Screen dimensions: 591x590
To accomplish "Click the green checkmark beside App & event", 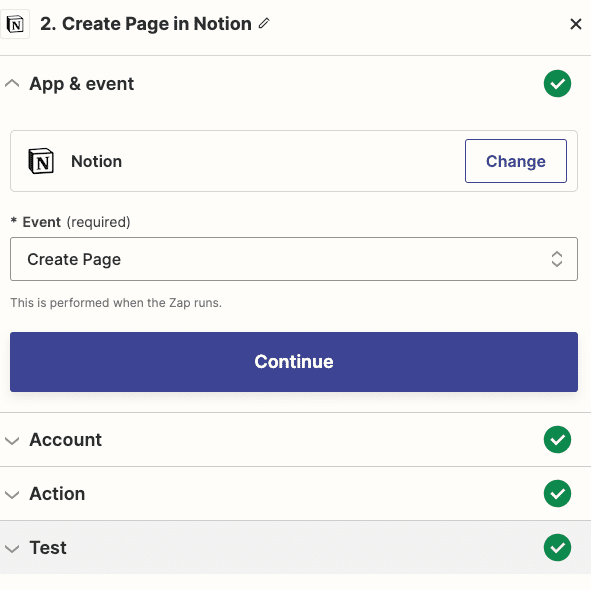I will click(557, 83).
